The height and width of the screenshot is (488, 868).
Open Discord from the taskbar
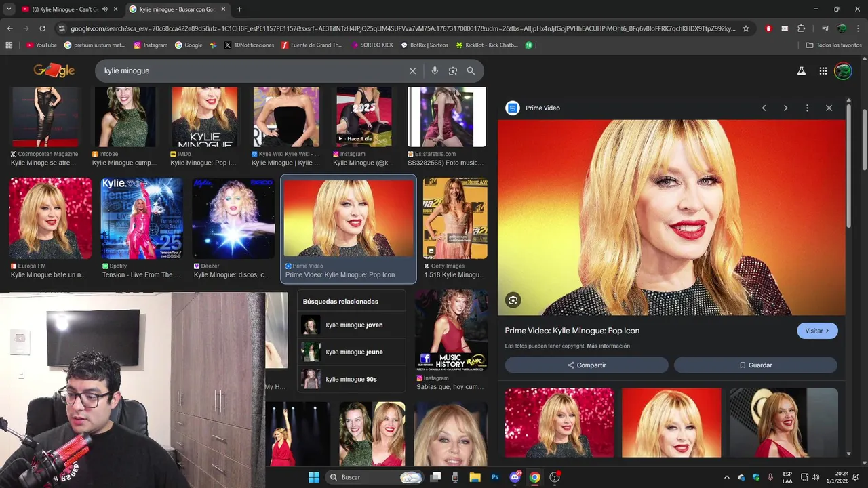(515, 477)
